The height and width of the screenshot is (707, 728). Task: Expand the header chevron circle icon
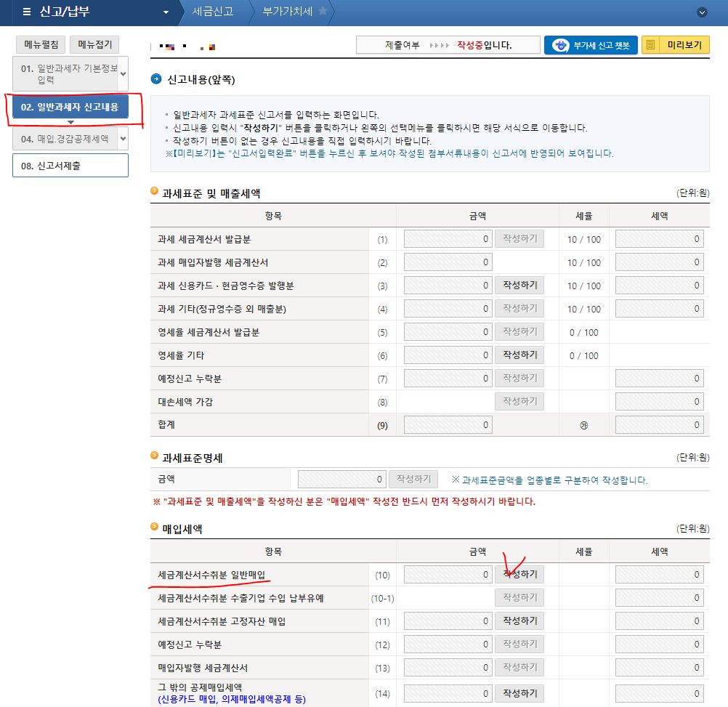coord(702,12)
